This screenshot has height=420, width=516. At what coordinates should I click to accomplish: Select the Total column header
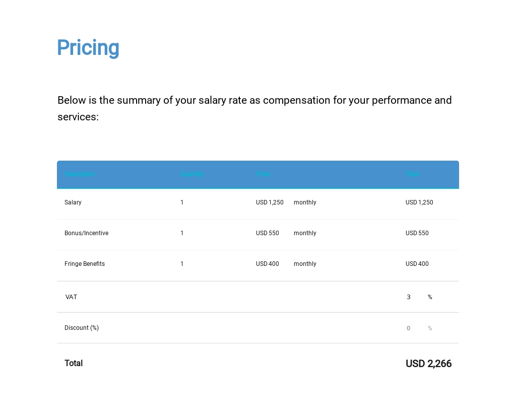[412, 174]
